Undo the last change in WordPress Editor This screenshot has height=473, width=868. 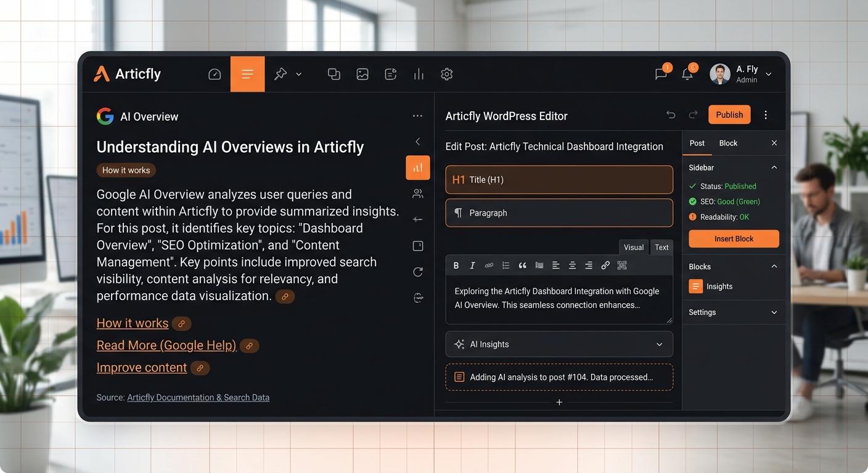671,115
